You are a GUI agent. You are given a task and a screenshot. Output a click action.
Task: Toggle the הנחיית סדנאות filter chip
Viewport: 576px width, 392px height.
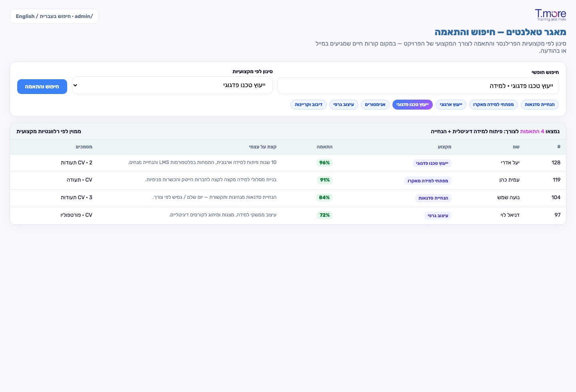[540, 104]
